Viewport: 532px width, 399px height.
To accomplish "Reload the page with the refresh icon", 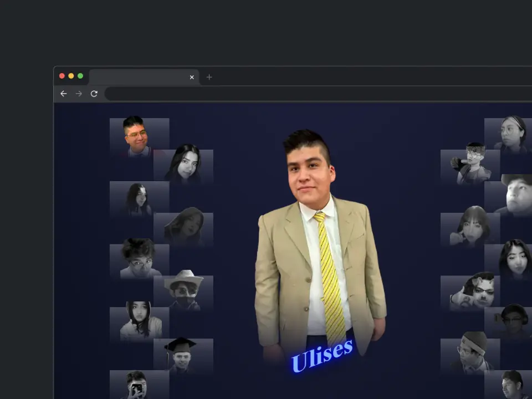I will point(94,94).
